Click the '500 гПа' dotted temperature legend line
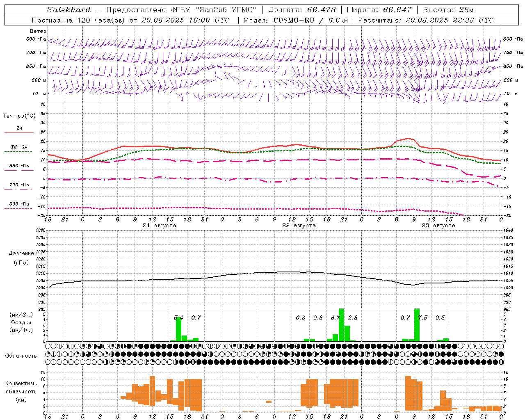This screenshot has width=525, height=420. coord(18,208)
